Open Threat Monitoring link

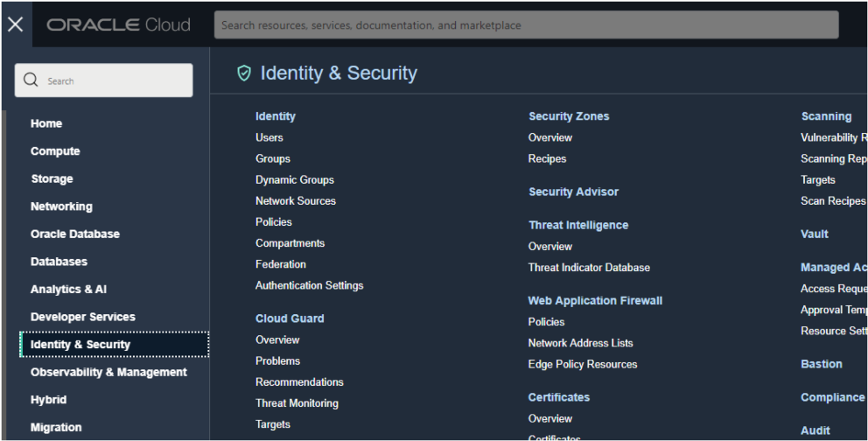(x=296, y=403)
